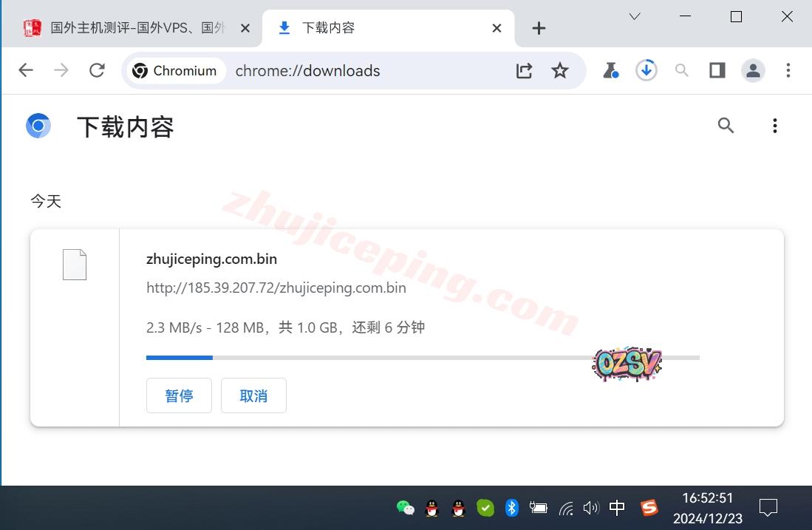The width and height of the screenshot is (812, 530).
Task: Open Chromium three-dot main menu
Action: tap(788, 70)
